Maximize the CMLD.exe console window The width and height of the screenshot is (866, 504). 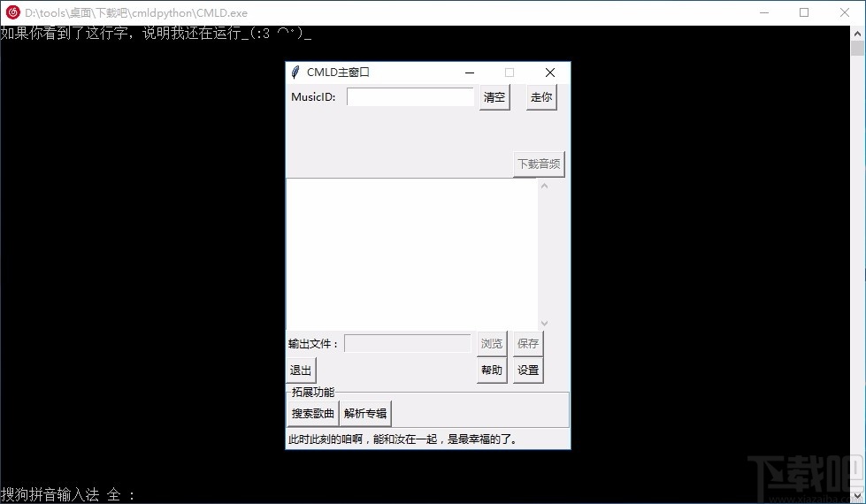804,12
